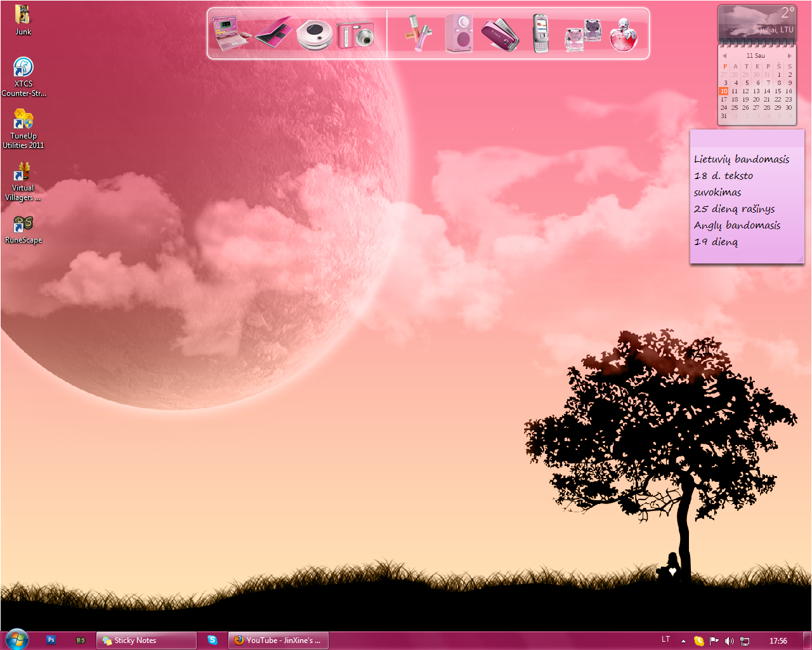Click sticky note resize grip corner

click(800, 259)
